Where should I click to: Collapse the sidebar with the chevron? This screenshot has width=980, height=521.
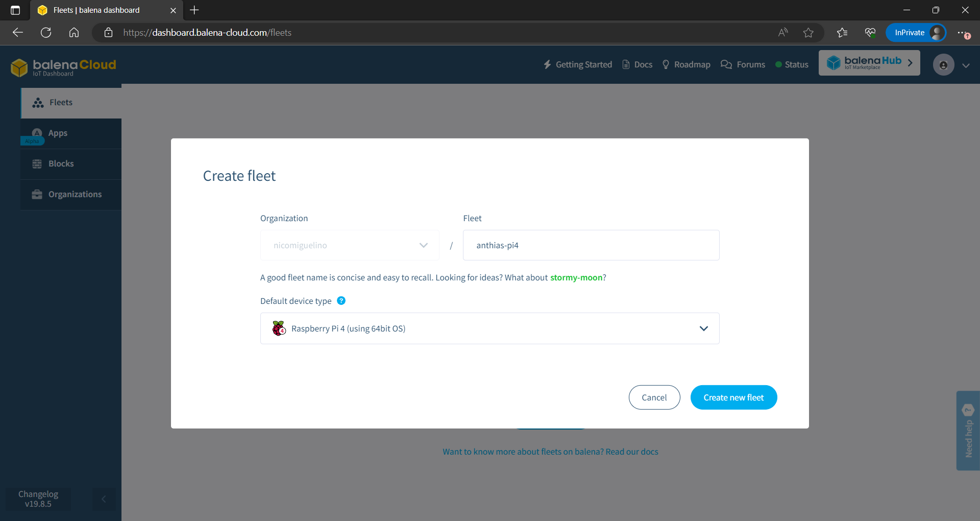tap(104, 499)
